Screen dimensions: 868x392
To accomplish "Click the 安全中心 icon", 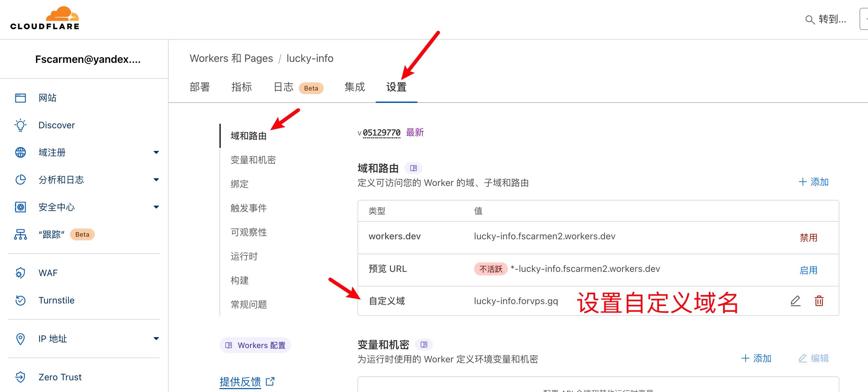I will coord(21,207).
